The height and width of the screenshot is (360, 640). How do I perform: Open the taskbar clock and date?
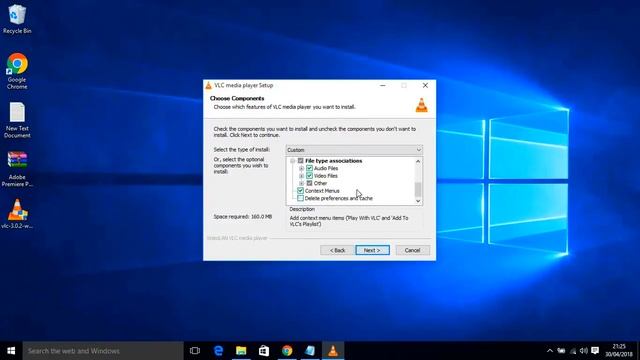[x=619, y=351]
